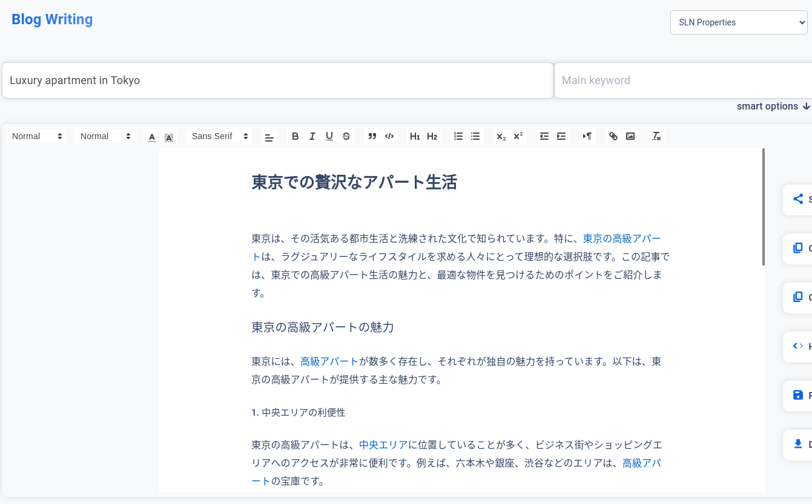Click the share icon button

pyautogui.click(x=798, y=199)
